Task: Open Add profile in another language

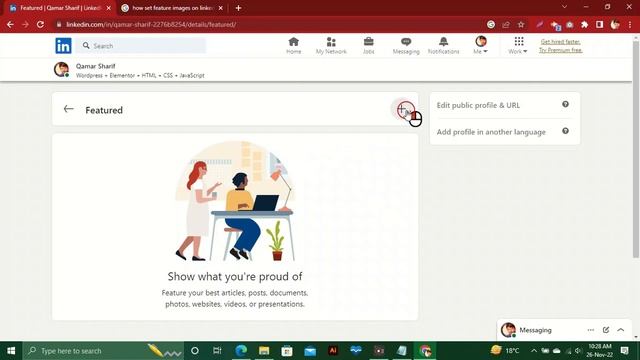Action: 491,132
